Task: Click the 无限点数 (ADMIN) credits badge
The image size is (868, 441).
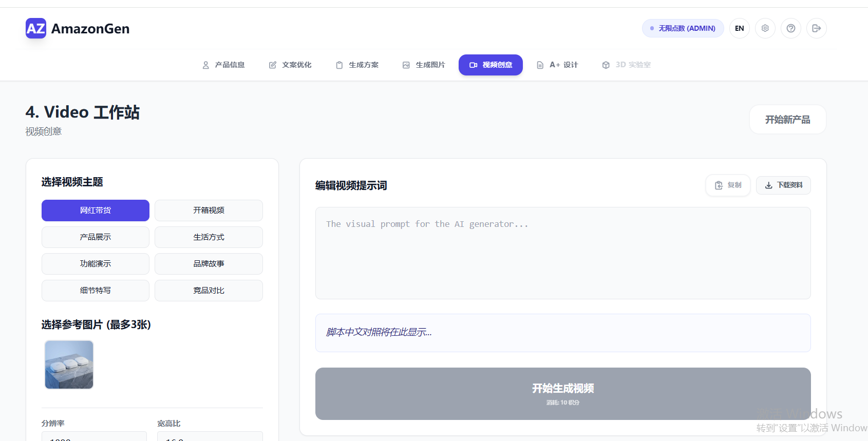Action: click(x=683, y=28)
